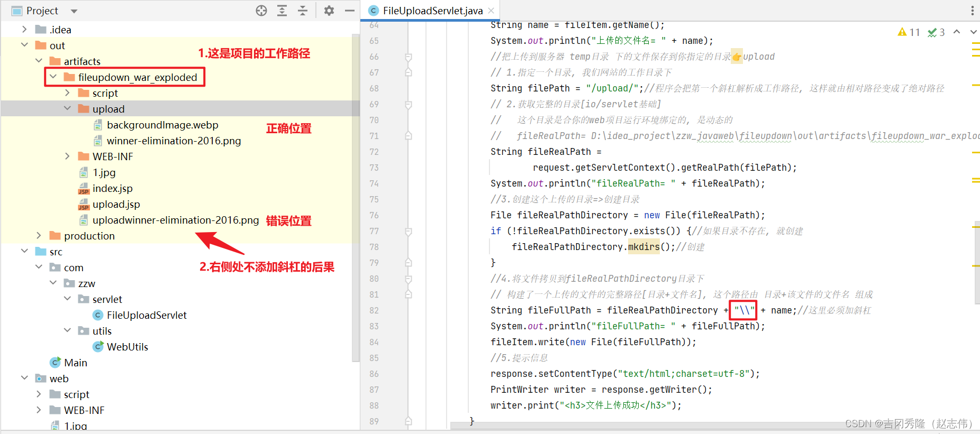Click the fileupdown_war_exploded folder name
The image size is (980, 434).
tap(138, 77)
